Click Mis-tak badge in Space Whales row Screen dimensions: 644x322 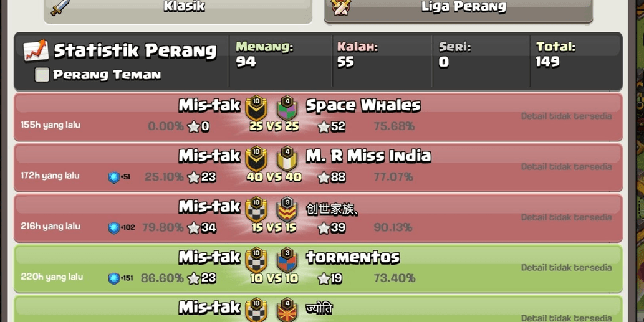click(256, 108)
